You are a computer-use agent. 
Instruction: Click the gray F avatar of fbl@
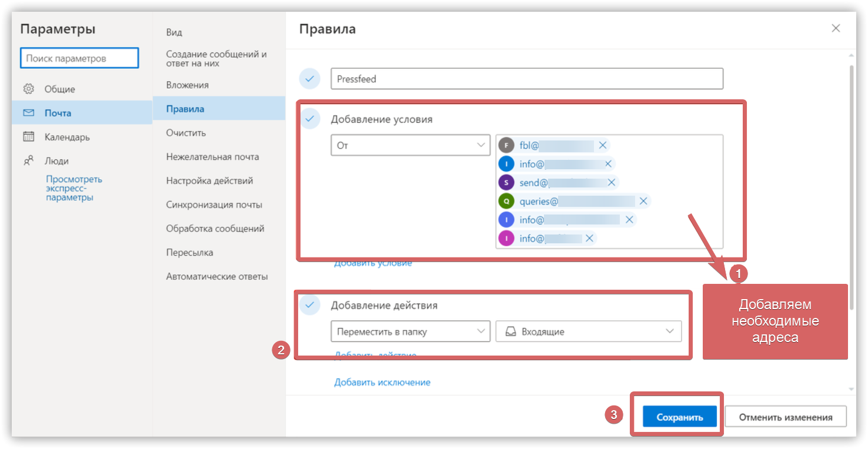point(506,145)
